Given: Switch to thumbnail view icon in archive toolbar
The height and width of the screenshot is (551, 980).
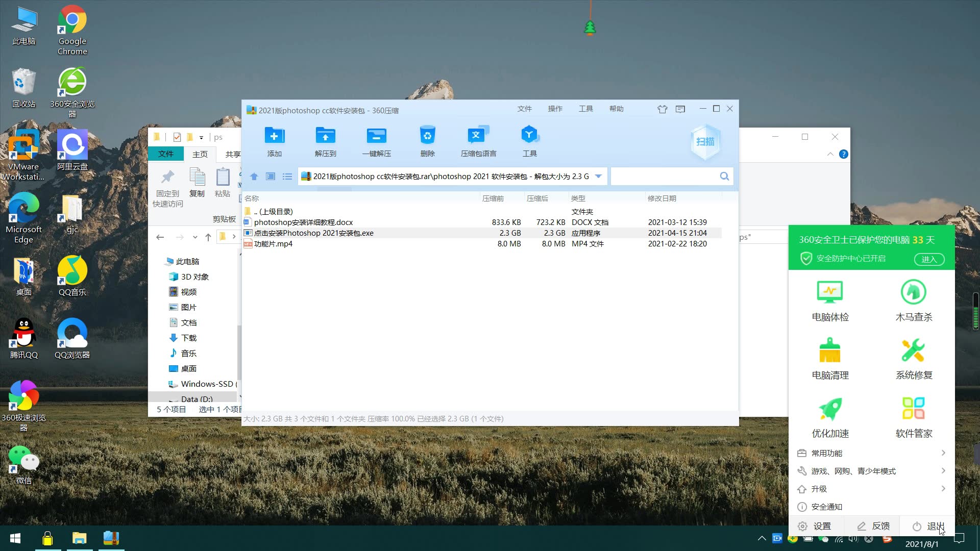Looking at the screenshot, I should tap(271, 177).
